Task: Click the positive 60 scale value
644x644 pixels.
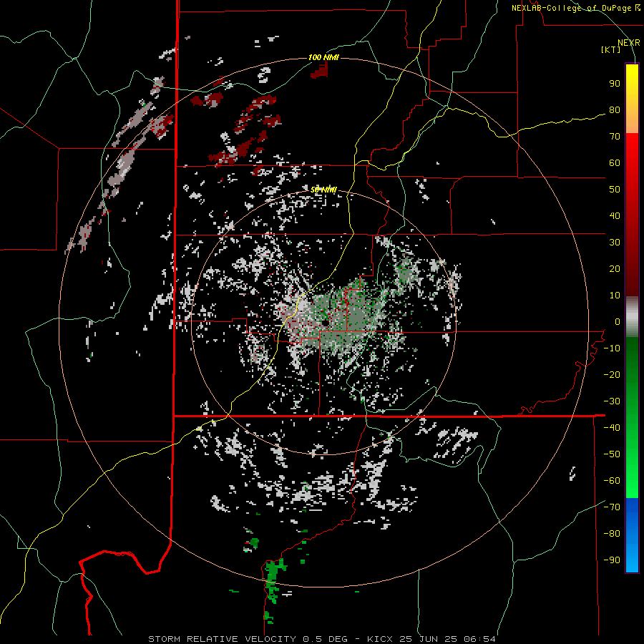Action: (x=615, y=162)
